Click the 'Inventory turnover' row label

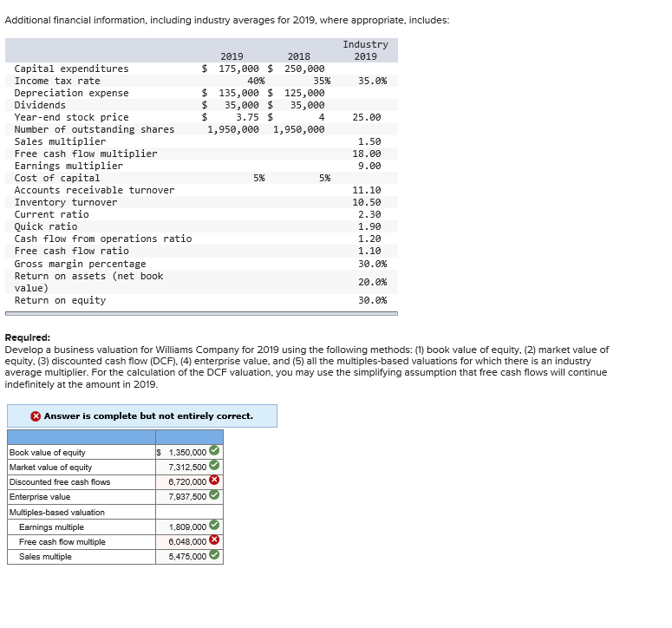(66, 202)
